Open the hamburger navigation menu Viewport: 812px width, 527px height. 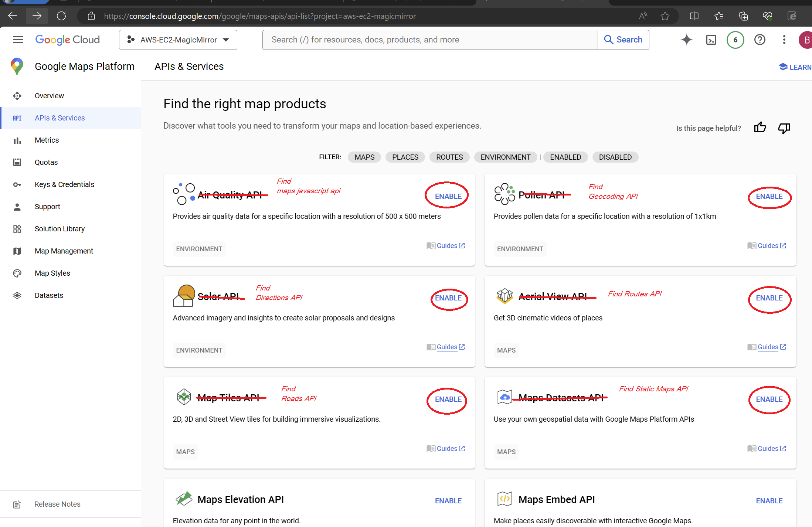click(18, 40)
